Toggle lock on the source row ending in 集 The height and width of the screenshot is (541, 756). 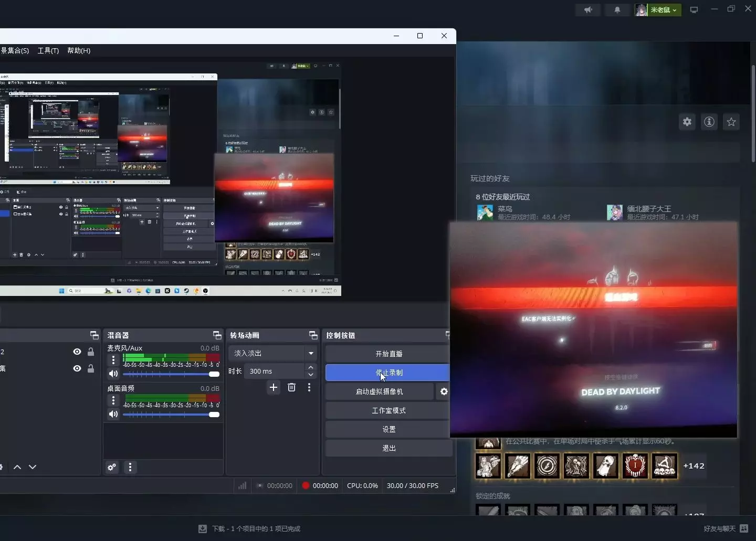click(x=91, y=368)
